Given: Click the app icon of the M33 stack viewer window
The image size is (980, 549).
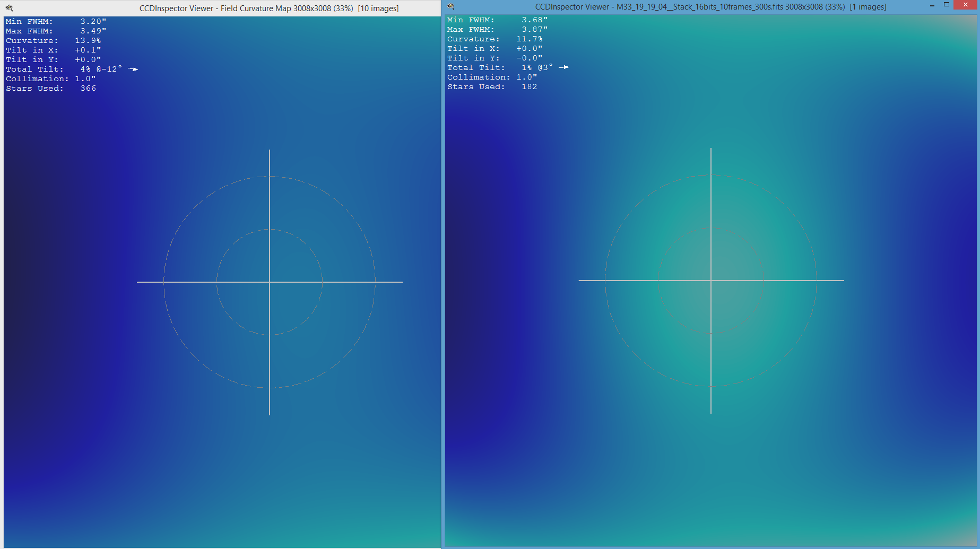Looking at the screenshot, I should pyautogui.click(x=450, y=6).
